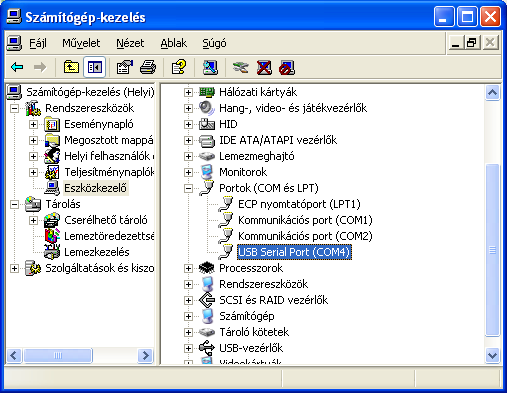
Task: Open the Fájl menu
Action: click(x=38, y=43)
